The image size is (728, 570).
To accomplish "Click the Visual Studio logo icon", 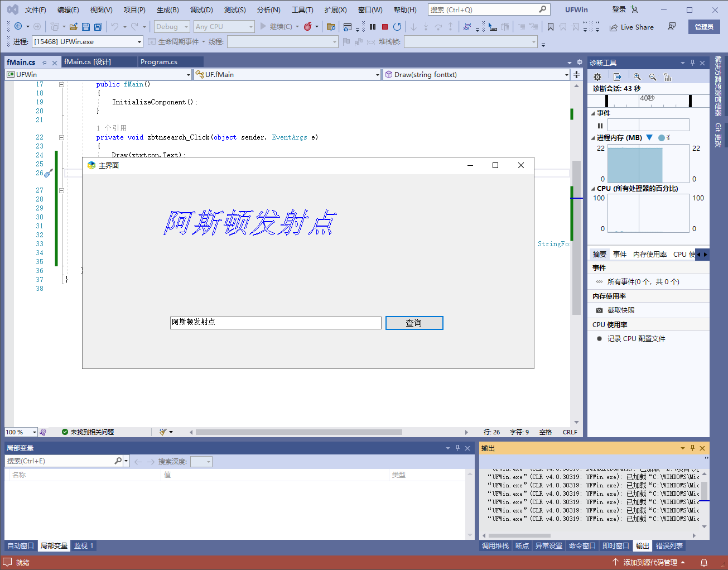I will click(x=12, y=9).
